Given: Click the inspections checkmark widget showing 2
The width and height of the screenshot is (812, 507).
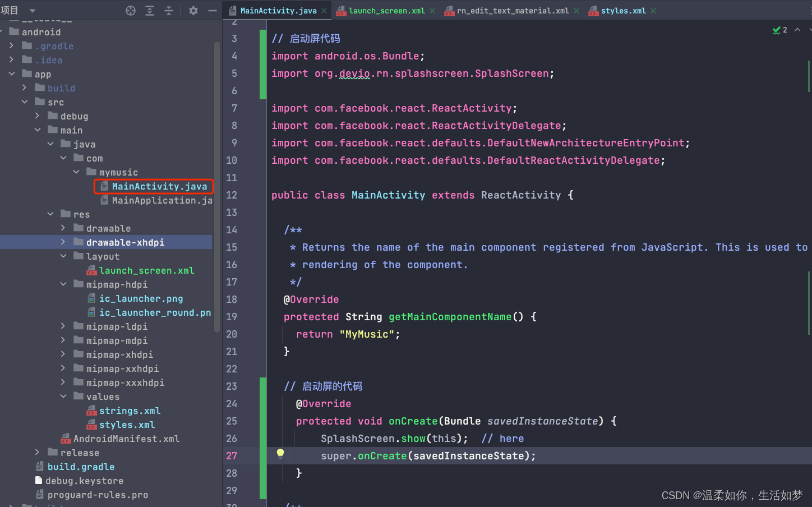Looking at the screenshot, I should (x=779, y=30).
